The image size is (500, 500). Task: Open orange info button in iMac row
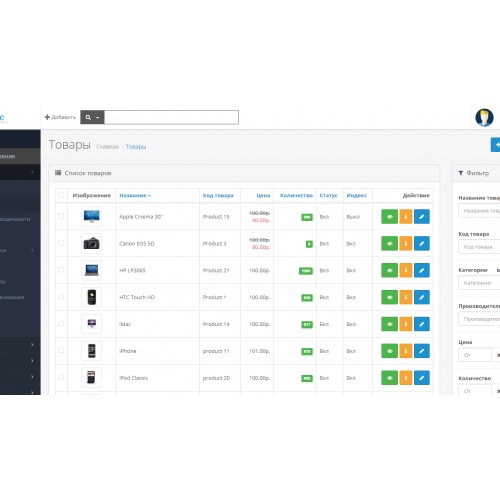pyautogui.click(x=406, y=324)
